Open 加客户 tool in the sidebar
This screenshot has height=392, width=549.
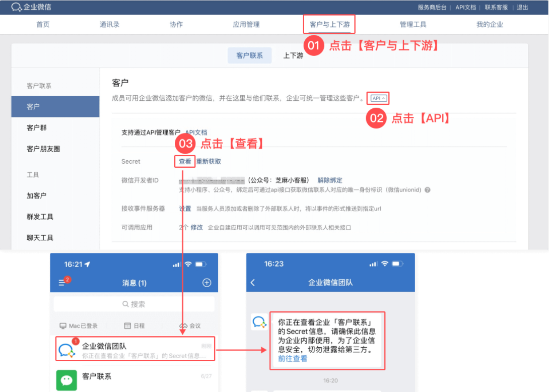(x=36, y=196)
